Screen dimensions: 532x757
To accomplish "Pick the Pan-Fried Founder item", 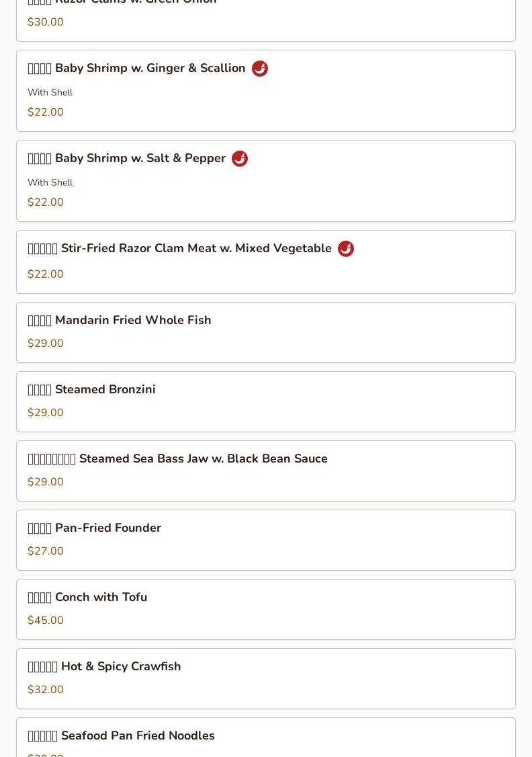I will click(x=266, y=541).
